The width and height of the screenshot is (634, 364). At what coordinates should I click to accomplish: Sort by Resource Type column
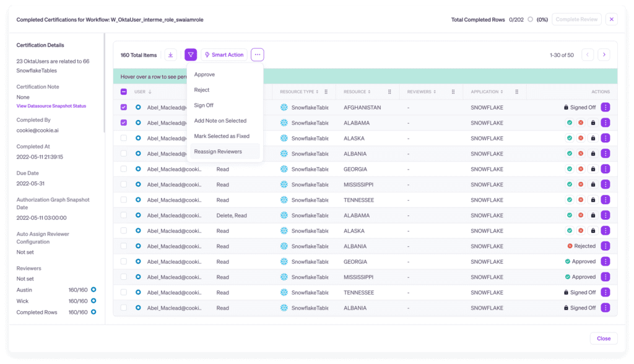pos(299,92)
